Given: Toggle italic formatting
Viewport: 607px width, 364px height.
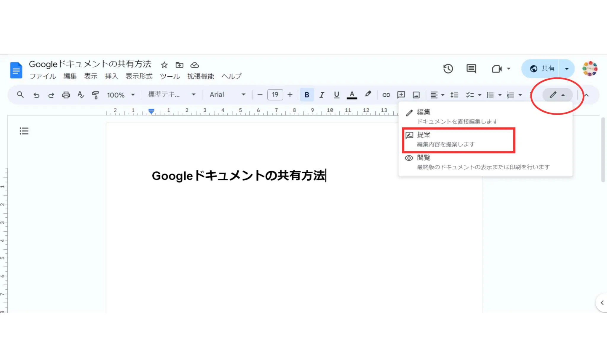Looking at the screenshot, I should [322, 95].
